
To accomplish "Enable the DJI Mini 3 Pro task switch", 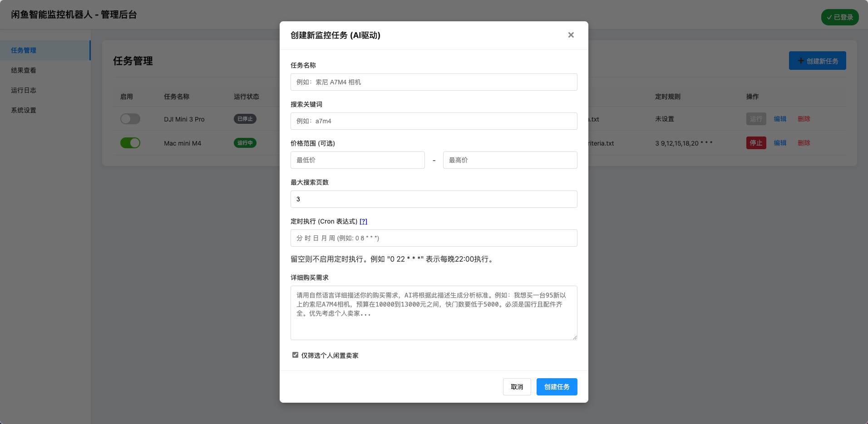I will pyautogui.click(x=130, y=119).
